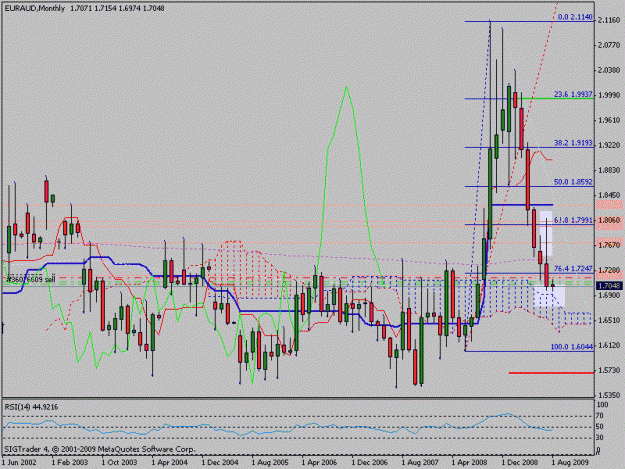Viewport: 625px width, 469px height.
Task: Click the 1.9220 price scale value
Action: (x=609, y=145)
